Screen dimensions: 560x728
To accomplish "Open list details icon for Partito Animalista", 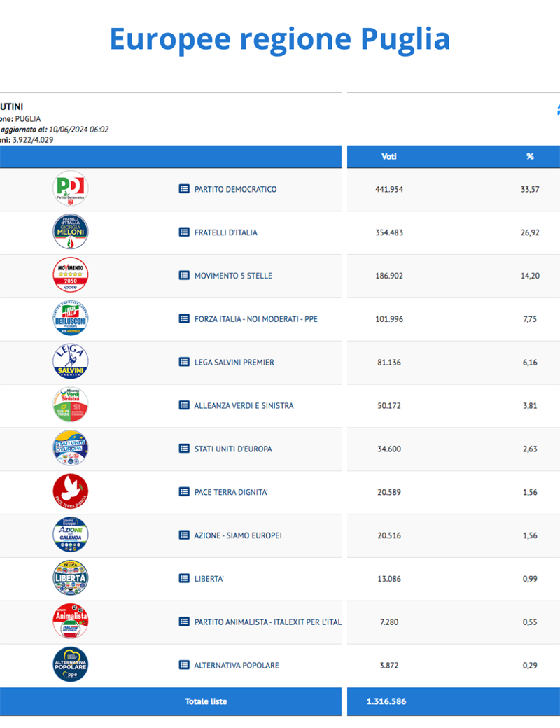I will coord(184,622).
